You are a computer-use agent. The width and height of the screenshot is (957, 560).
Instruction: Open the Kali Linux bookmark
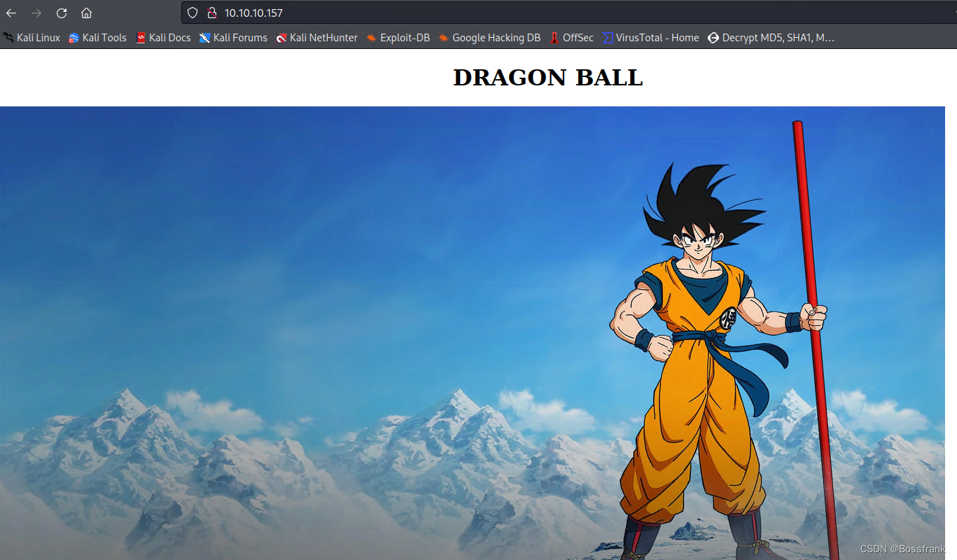[x=32, y=38]
